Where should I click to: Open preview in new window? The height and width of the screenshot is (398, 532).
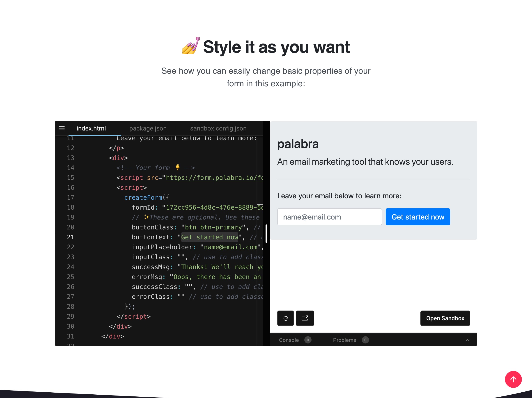click(x=305, y=318)
